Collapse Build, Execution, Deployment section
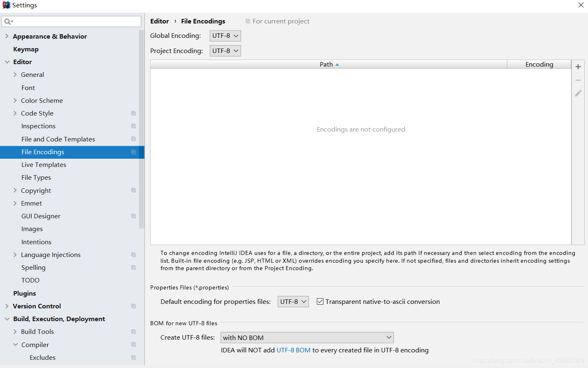588x368 pixels. click(7, 319)
